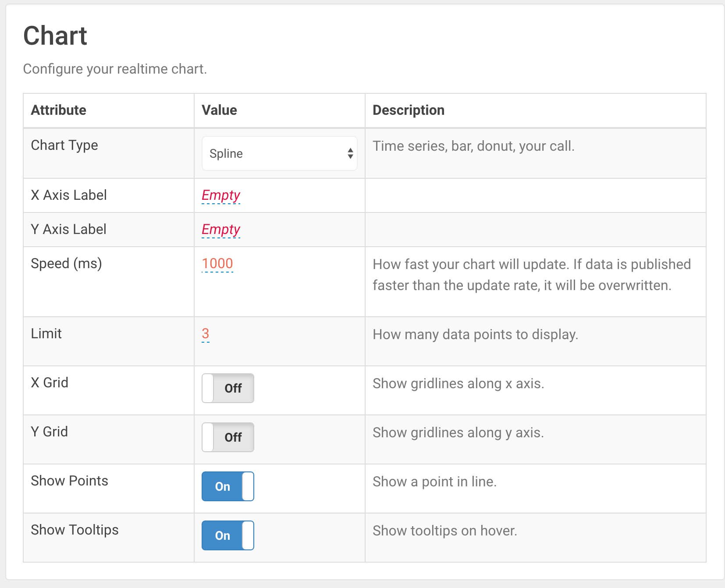Click the Limit value 3
This screenshot has width=725, height=588.
tap(205, 333)
